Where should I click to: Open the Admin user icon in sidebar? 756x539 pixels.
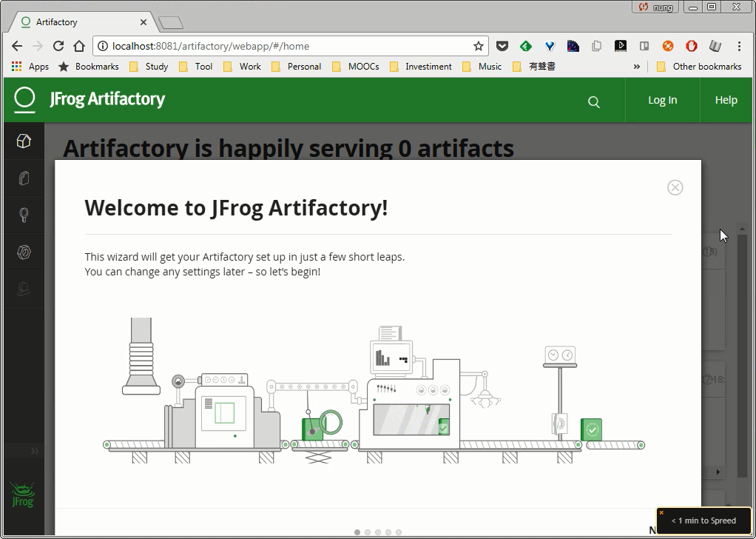24,289
